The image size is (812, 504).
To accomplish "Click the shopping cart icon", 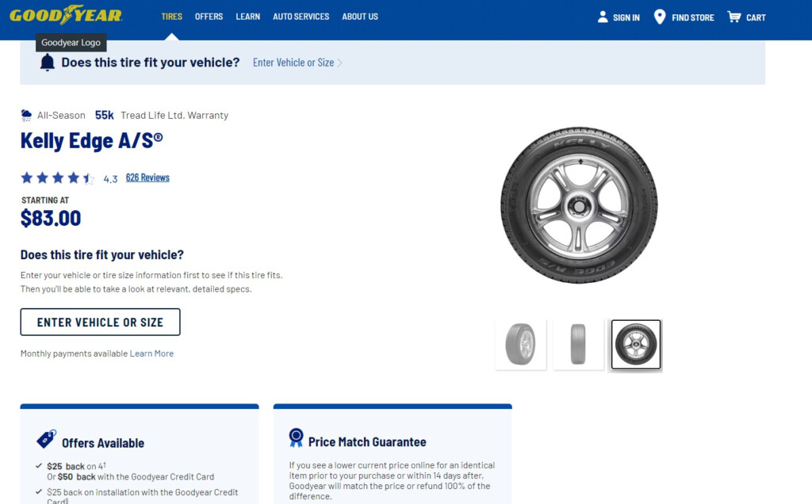I will click(x=733, y=17).
